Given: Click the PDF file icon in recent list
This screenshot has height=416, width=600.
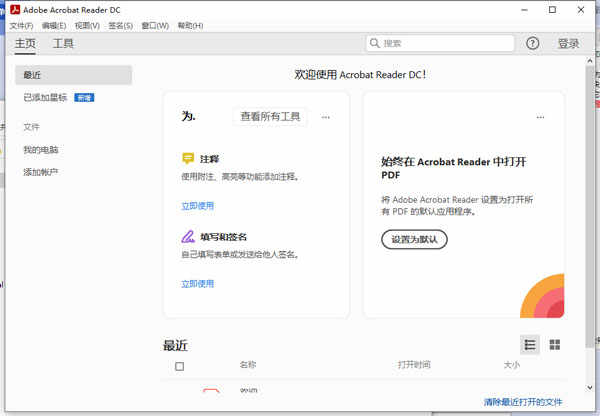Looking at the screenshot, I should [x=211, y=390].
